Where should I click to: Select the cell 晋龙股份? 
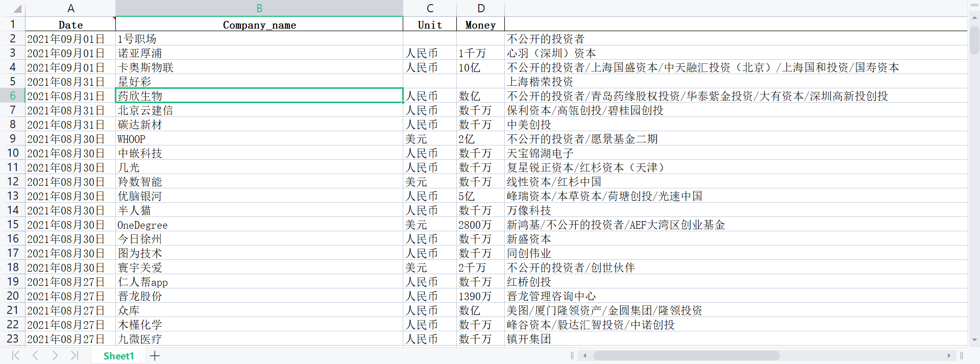pyautogui.click(x=259, y=296)
